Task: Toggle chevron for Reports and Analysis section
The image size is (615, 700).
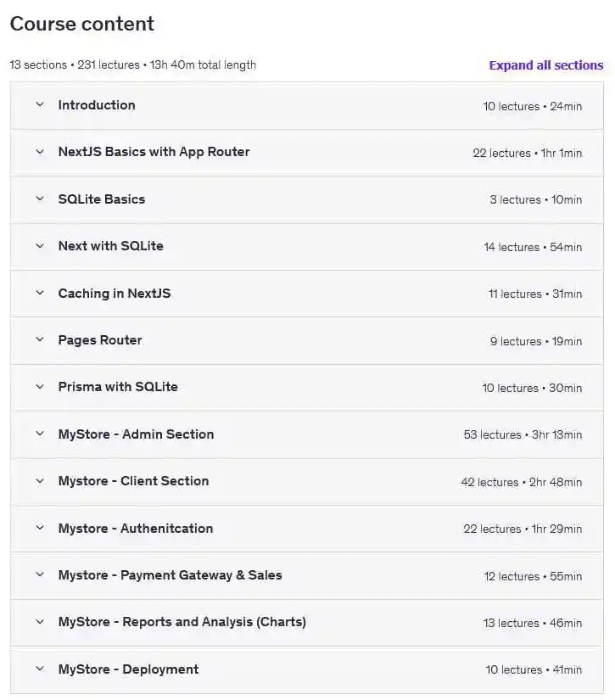Action: coord(39,622)
